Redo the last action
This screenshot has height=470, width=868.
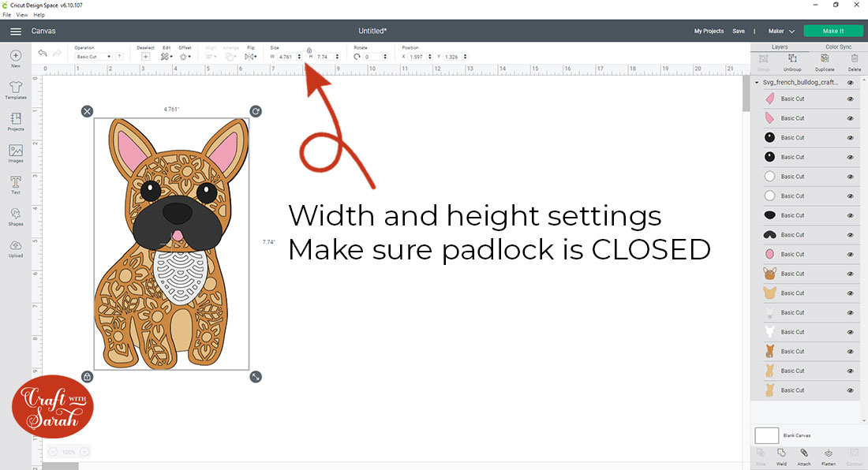[x=57, y=53]
